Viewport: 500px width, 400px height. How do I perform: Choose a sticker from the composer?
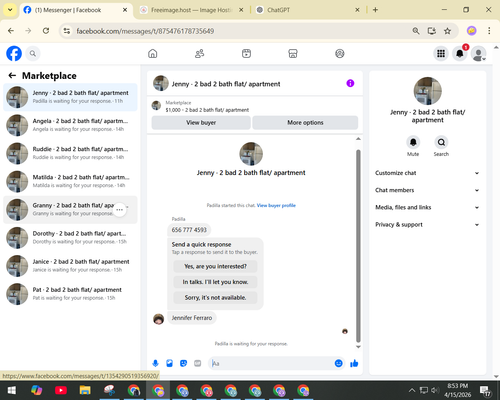coord(183,363)
